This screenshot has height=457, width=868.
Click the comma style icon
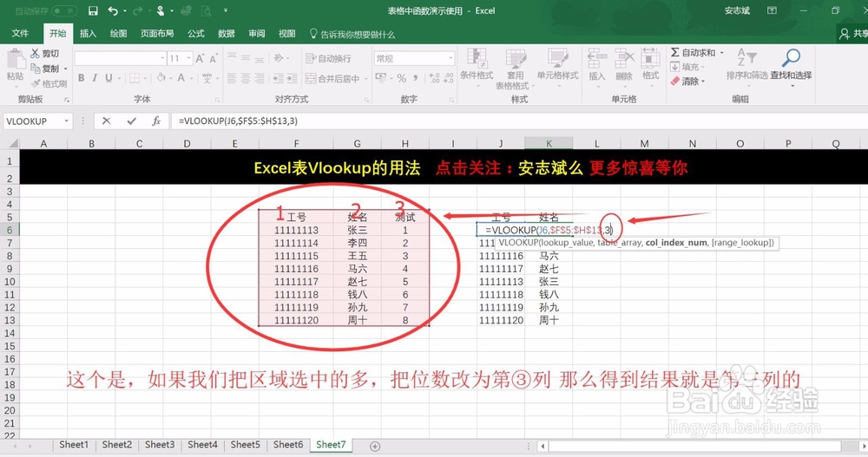pyautogui.click(x=416, y=78)
